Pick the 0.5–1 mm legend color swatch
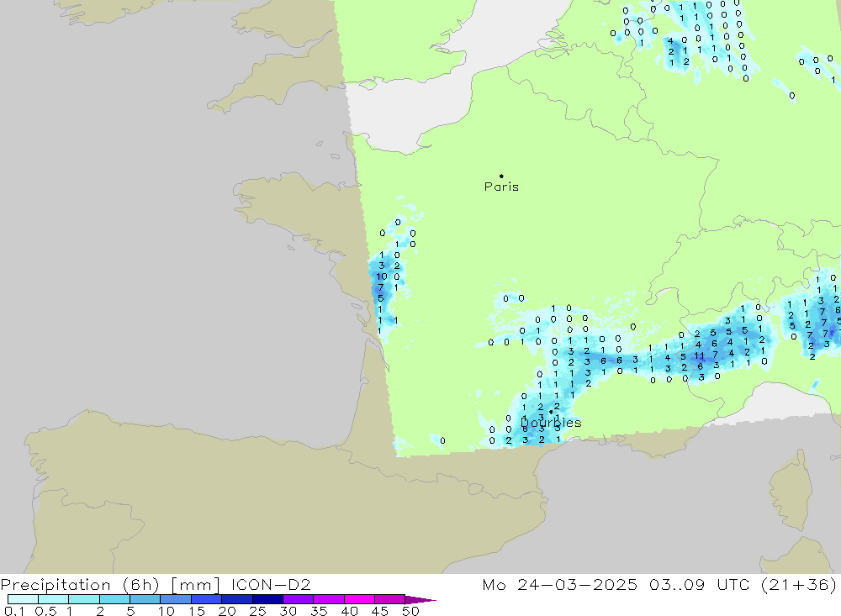Viewport: 841px width, 616px height. [53, 599]
